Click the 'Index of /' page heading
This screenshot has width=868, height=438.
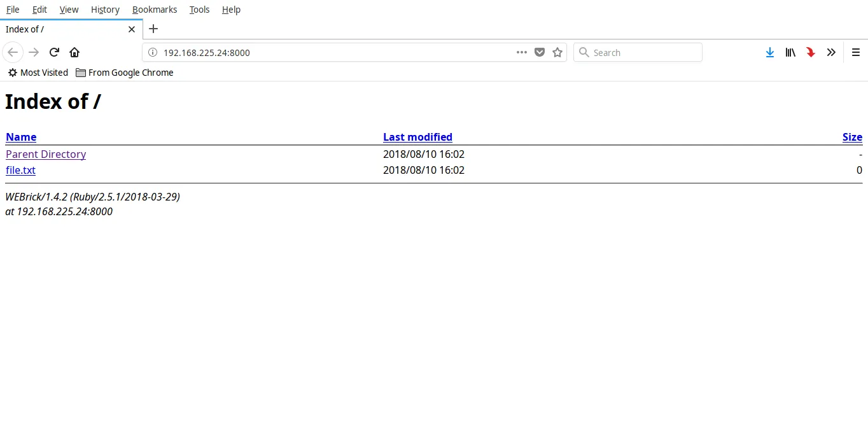pyautogui.click(x=53, y=102)
